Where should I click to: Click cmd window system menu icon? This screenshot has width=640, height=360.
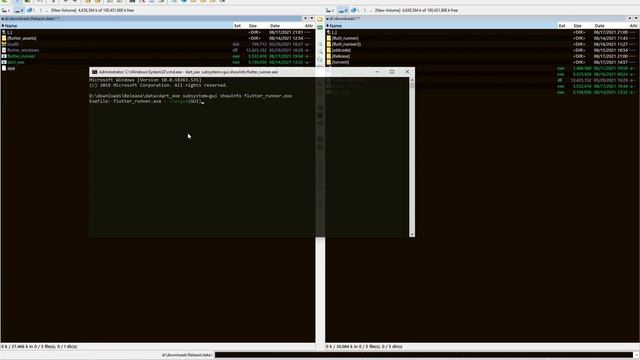pyautogui.click(x=94, y=72)
